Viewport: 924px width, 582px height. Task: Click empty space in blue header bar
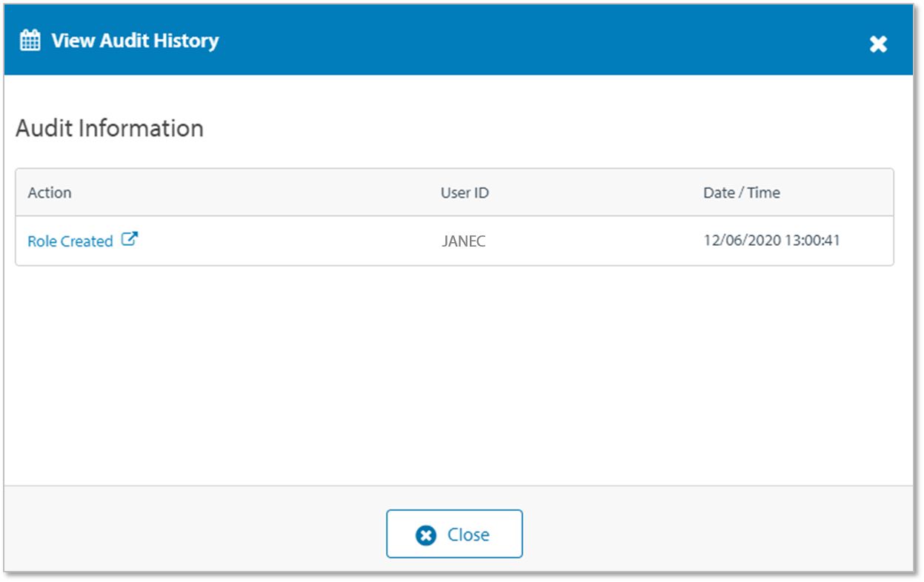pos(519,40)
